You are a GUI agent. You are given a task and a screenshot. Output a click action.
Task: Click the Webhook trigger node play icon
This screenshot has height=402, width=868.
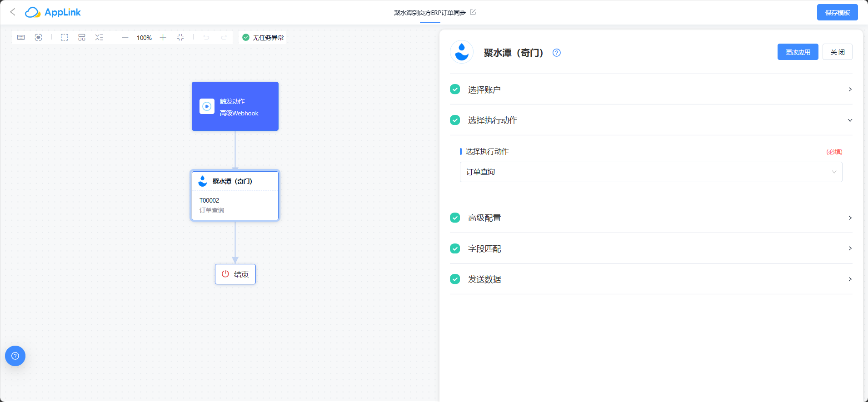pos(207,106)
